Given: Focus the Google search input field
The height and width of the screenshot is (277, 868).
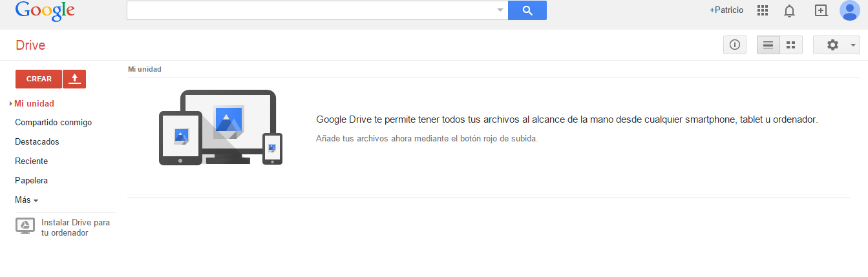Looking at the screenshot, I should (312, 10).
